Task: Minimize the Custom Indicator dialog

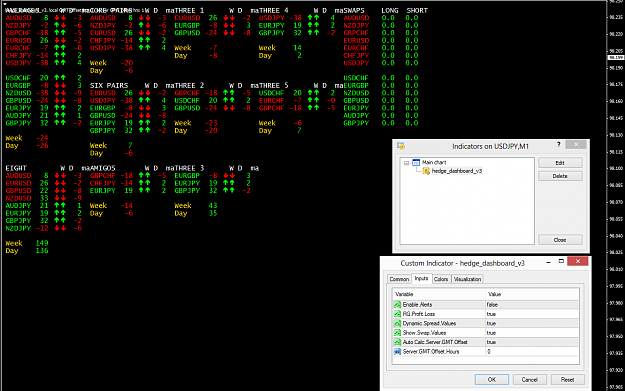Action: [x=548, y=262]
